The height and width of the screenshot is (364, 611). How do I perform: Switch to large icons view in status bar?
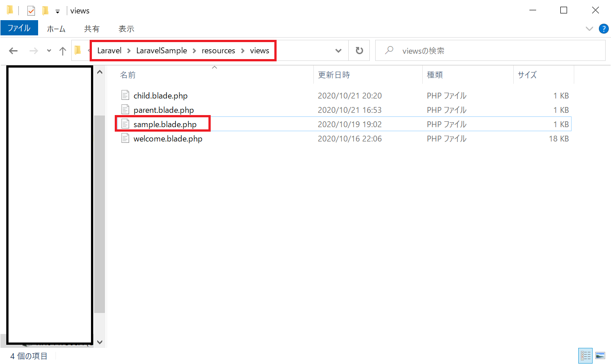click(x=600, y=356)
